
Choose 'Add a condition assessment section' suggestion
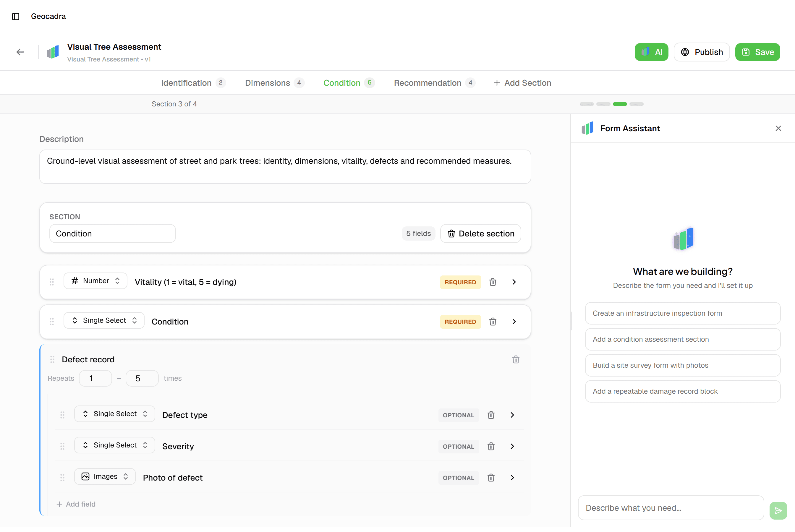683,339
